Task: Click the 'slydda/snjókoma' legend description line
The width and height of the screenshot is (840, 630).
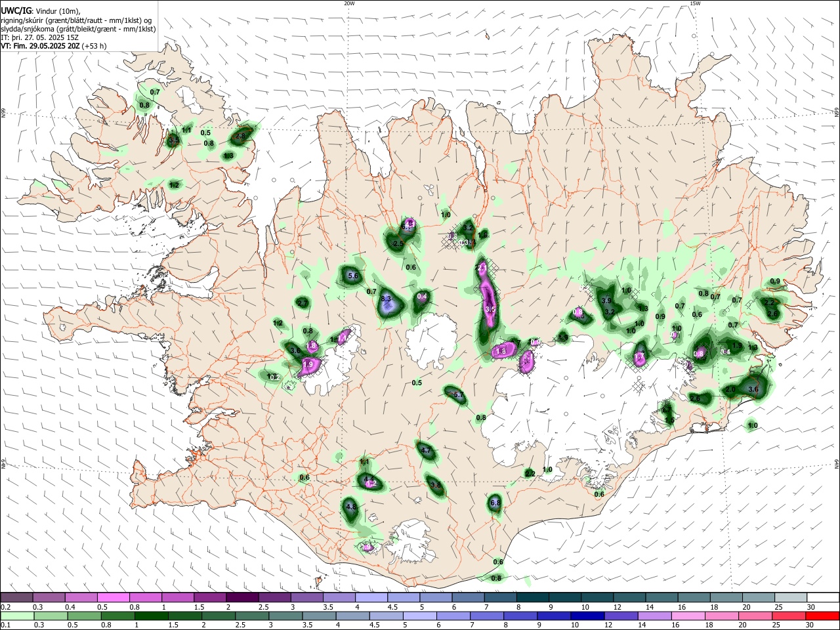Action: (x=78, y=29)
